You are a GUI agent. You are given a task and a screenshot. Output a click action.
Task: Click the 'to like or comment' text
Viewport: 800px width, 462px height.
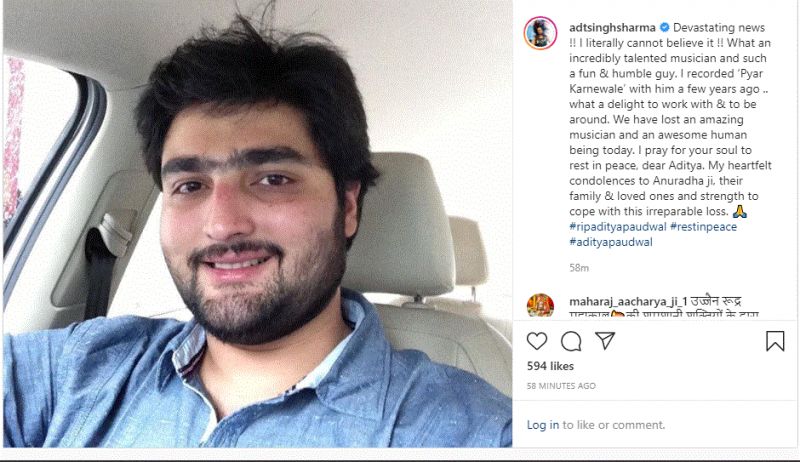[x=614, y=425]
